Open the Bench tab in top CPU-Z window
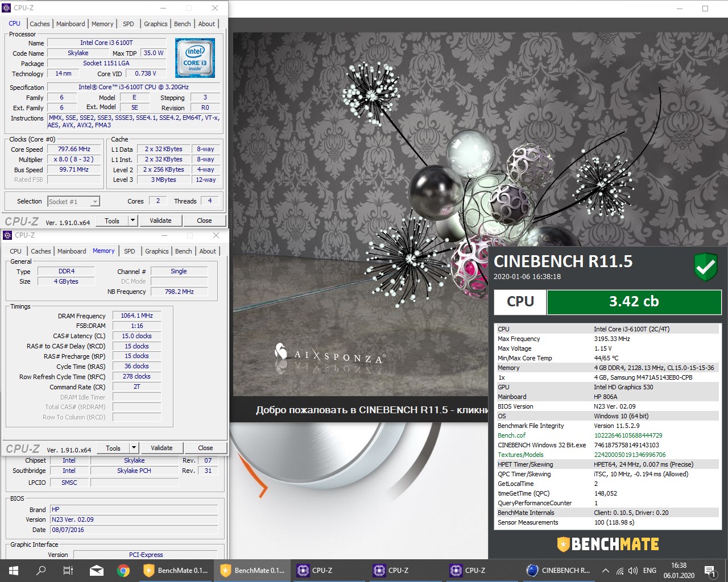The height and width of the screenshot is (582, 728). click(183, 24)
